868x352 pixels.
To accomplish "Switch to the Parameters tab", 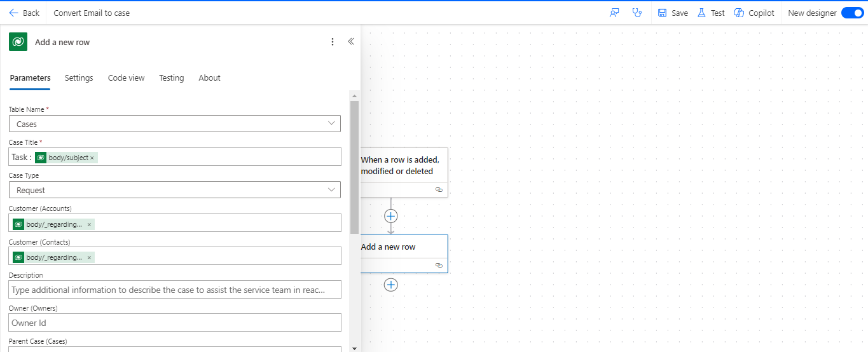I will (30, 78).
